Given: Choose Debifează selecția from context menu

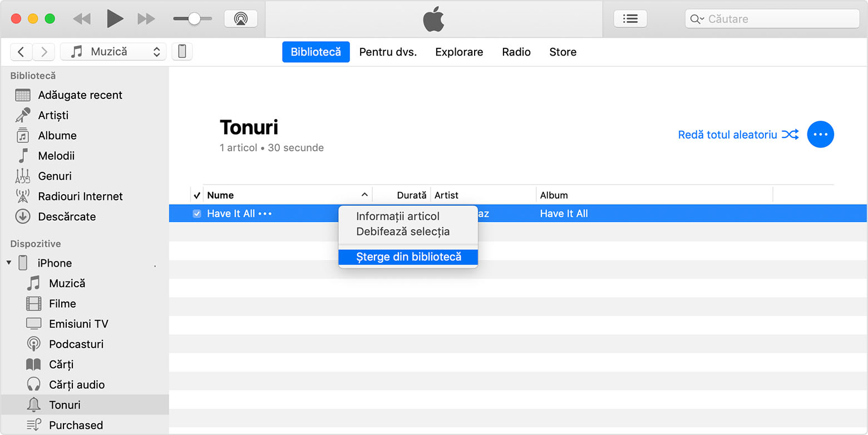Looking at the screenshot, I should pyautogui.click(x=403, y=231).
